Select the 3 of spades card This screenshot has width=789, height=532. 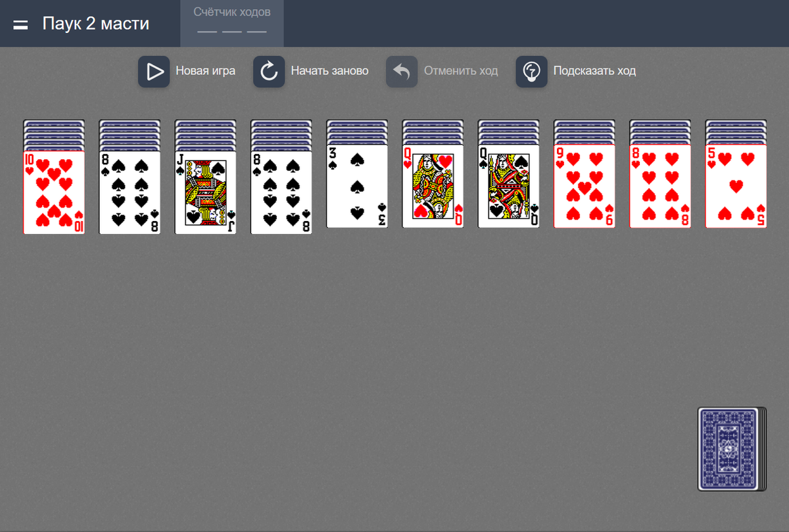pos(357,186)
